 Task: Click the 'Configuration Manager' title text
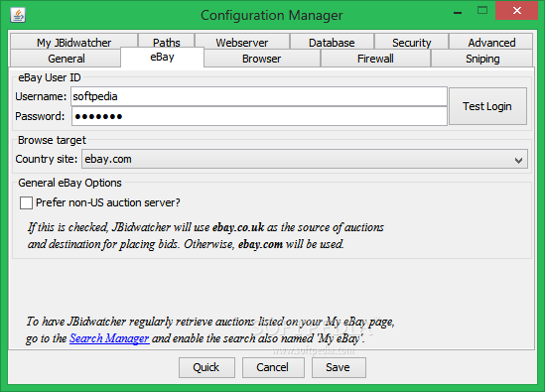(271, 15)
